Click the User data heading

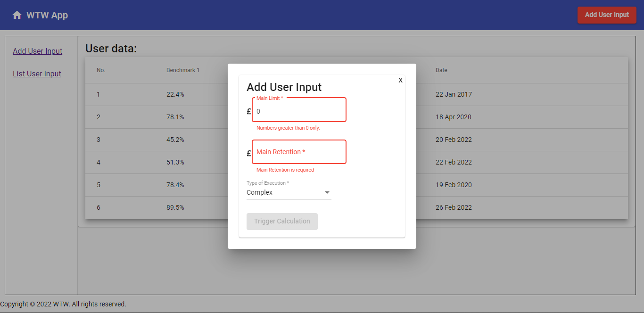pos(110,48)
